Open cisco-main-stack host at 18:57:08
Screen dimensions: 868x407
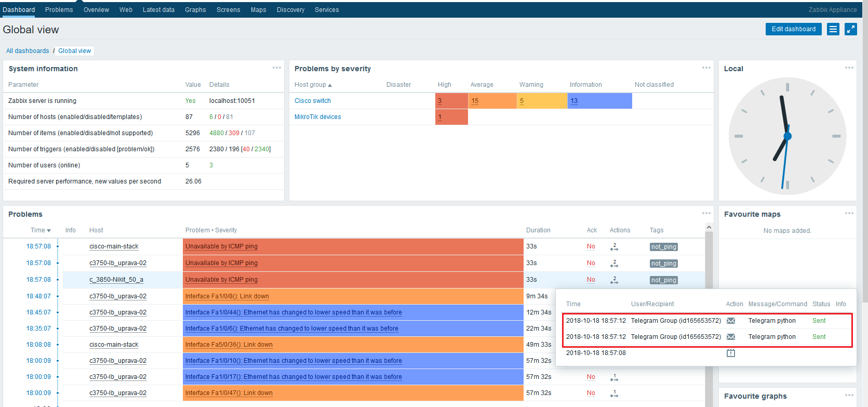pyautogui.click(x=114, y=246)
